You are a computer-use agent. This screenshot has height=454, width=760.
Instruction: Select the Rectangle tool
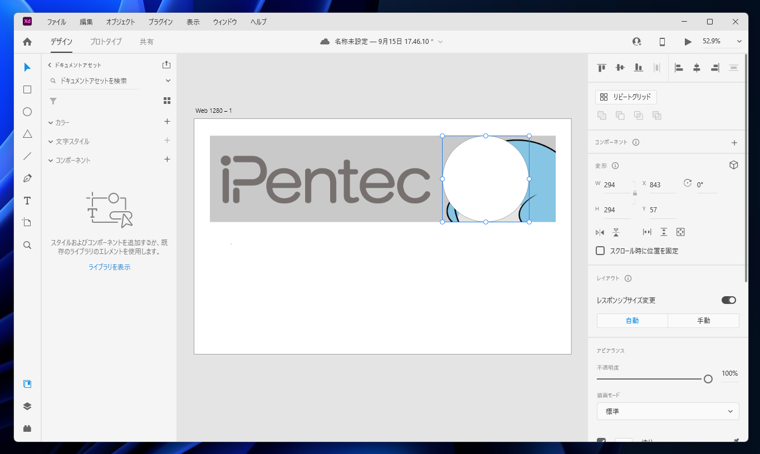coord(27,90)
